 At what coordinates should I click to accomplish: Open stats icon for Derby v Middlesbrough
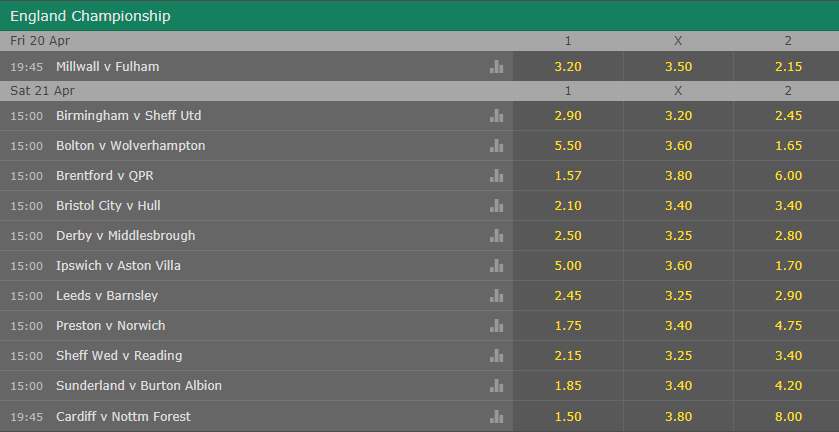pyautogui.click(x=497, y=236)
